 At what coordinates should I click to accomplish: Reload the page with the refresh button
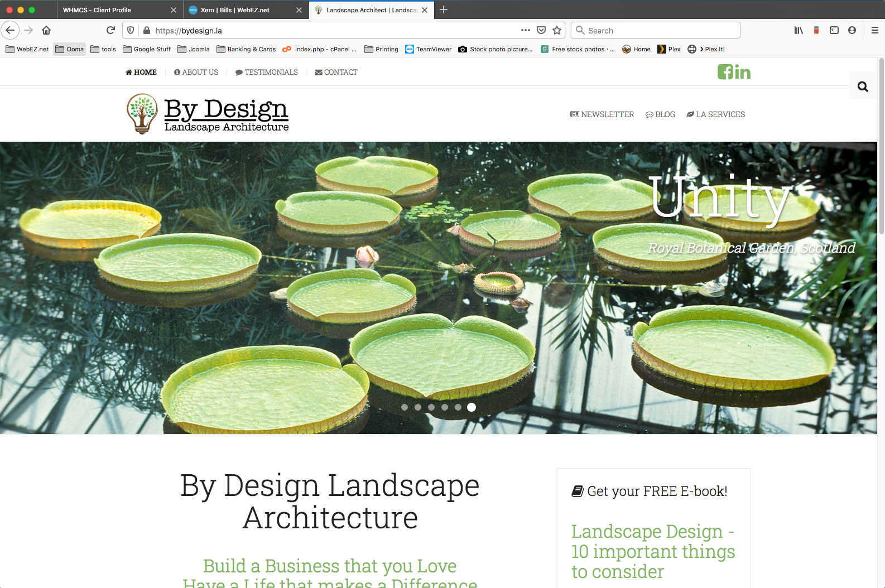(110, 30)
